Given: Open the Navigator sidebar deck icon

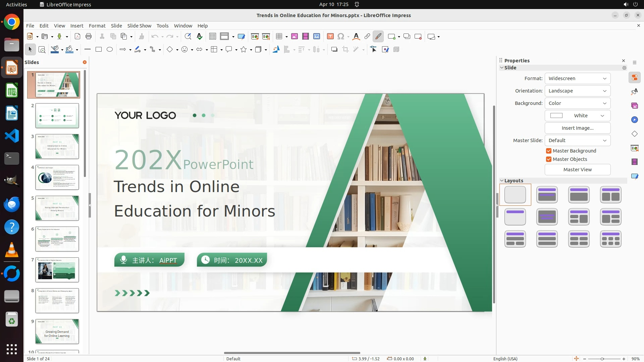Looking at the screenshot, I should 634,120.
